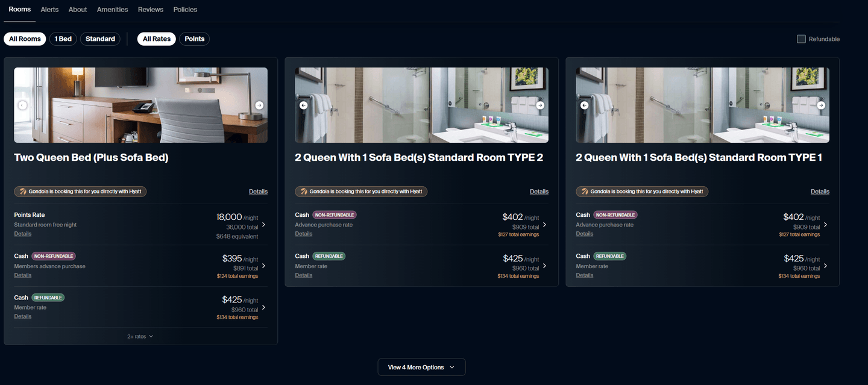Select the Standard room filter
Viewport: 868px width, 385px height.
pos(100,39)
